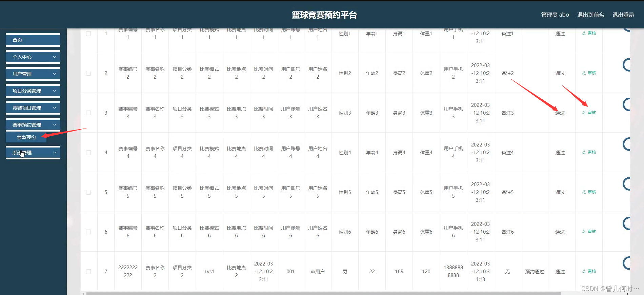Open the 个人中心 sidebar menu
This screenshot has width=644, height=295.
(33, 57)
